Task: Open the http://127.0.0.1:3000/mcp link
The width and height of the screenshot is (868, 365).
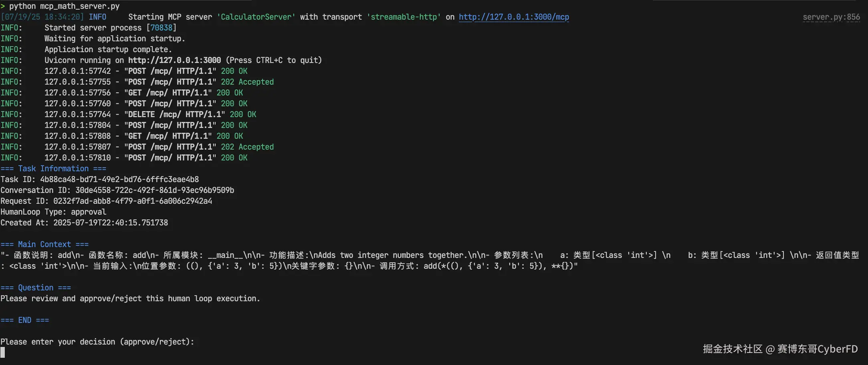Action: pyautogui.click(x=514, y=17)
